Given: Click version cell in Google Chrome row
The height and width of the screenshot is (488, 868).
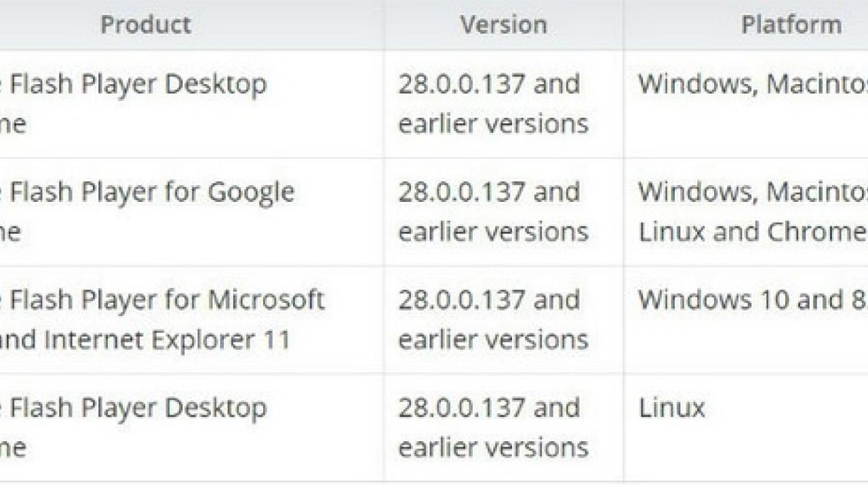Looking at the screenshot, I should [x=504, y=212].
